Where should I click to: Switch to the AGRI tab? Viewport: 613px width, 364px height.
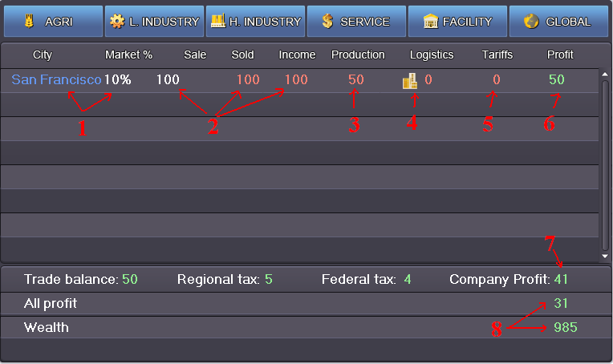click(53, 22)
